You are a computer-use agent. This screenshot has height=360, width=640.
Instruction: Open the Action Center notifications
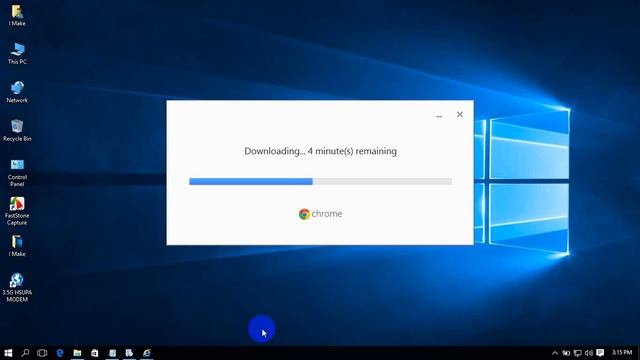click(x=600, y=353)
